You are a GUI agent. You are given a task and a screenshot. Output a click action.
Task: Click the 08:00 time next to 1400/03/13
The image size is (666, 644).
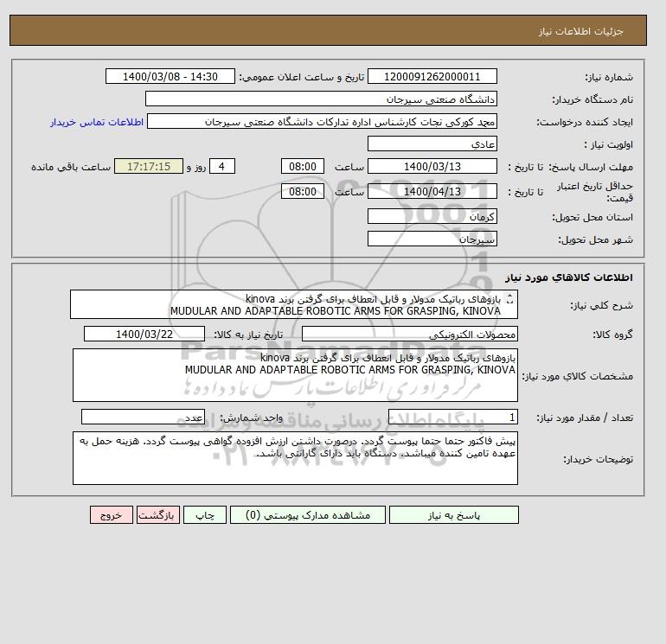tap(303, 167)
